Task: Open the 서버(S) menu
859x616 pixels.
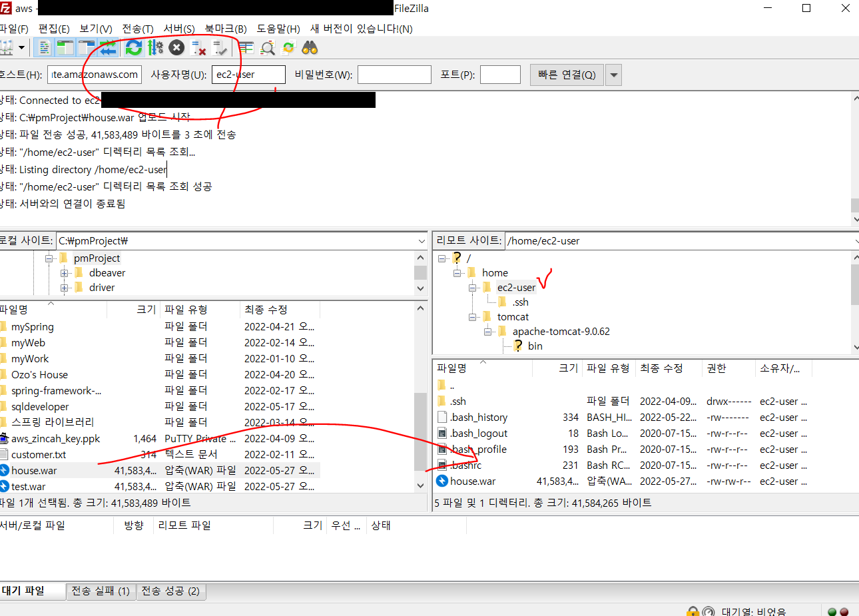Action: pos(179,29)
